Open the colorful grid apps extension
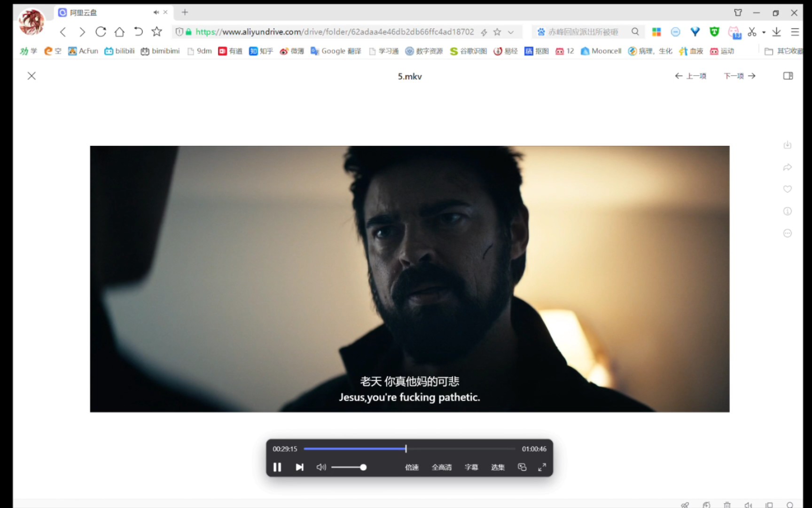This screenshot has width=812, height=508. click(x=656, y=32)
